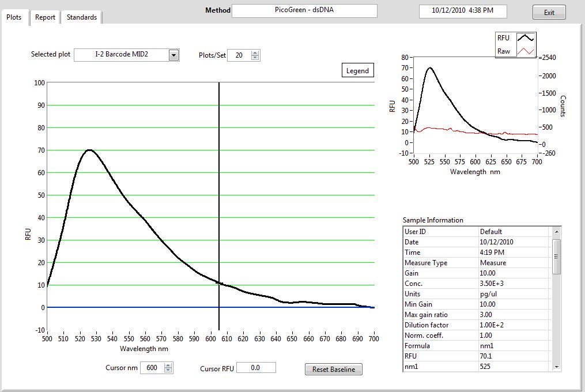
Task: Select the Norm. coeff. row label
Action: click(x=424, y=336)
